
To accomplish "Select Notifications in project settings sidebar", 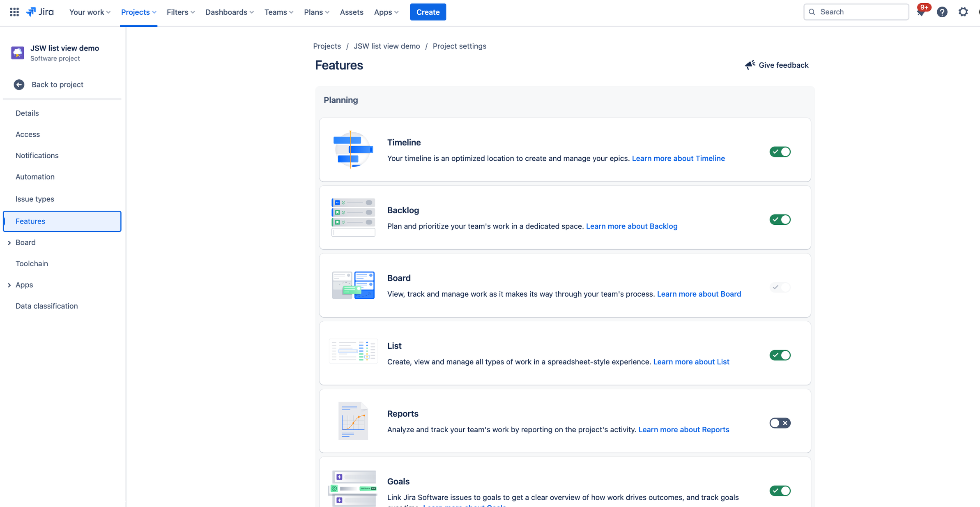I will click(x=37, y=155).
